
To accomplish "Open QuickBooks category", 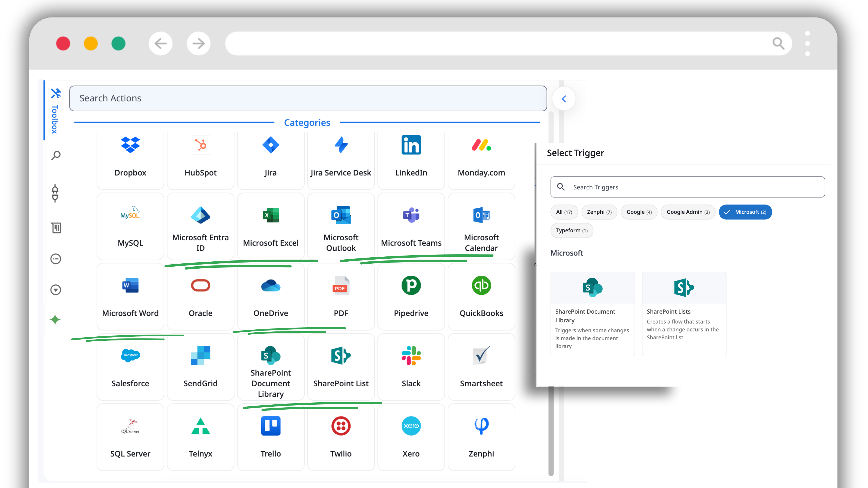I will point(481,297).
